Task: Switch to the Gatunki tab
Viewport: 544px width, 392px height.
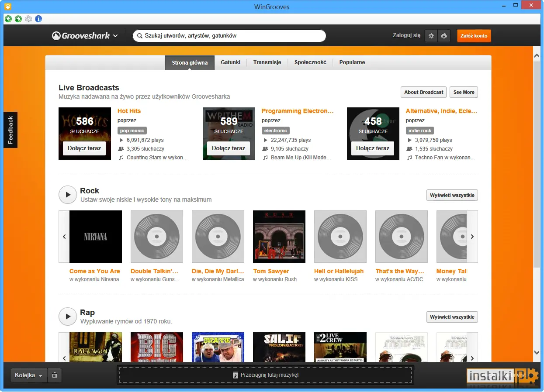Action: click(230, 62)
